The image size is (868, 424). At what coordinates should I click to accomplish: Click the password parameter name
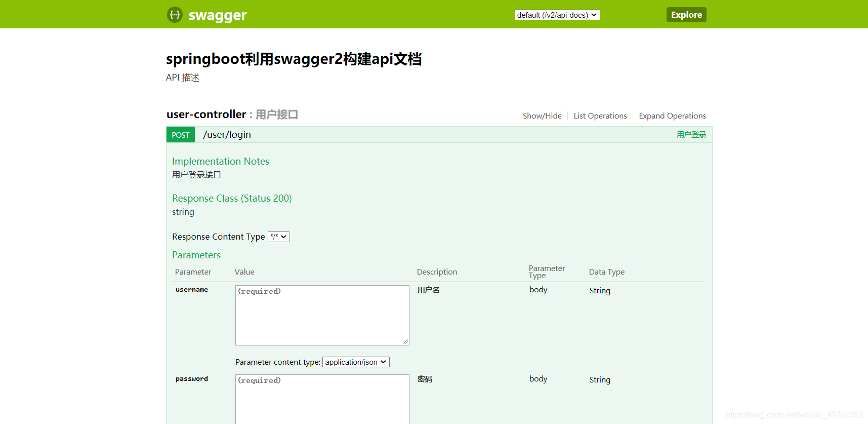point(192,379)
